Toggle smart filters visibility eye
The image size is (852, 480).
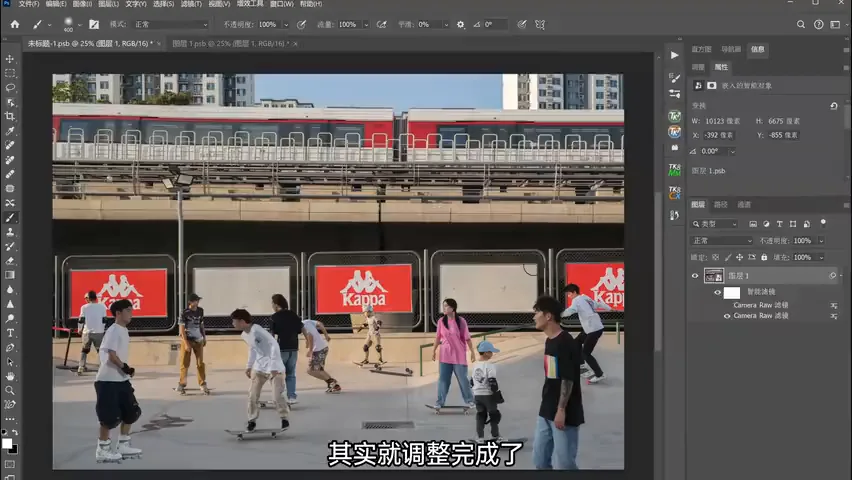[717, 292]
